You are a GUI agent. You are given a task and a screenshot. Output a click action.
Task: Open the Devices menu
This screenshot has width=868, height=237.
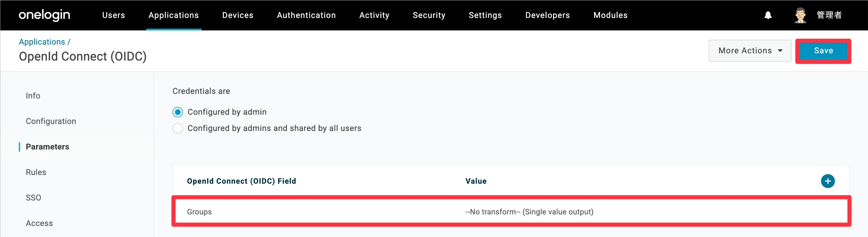[238, 15]
